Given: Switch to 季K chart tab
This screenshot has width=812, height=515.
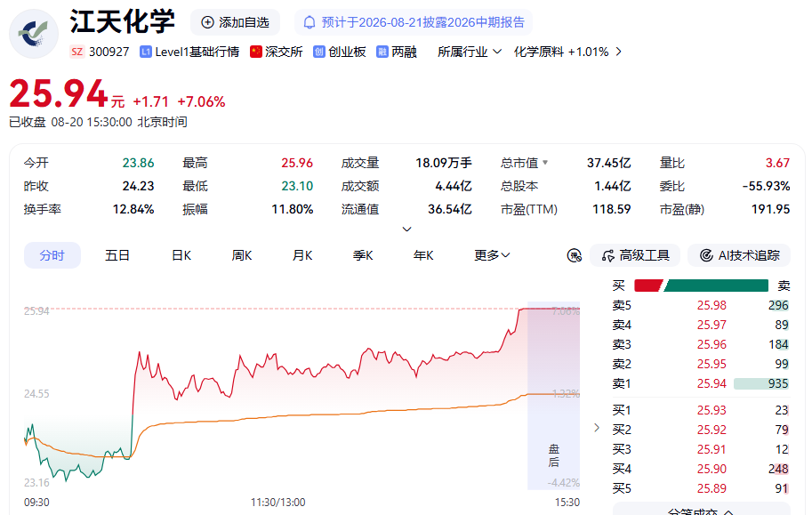Looking at the screenshot, I should click(x=363, y=255).
